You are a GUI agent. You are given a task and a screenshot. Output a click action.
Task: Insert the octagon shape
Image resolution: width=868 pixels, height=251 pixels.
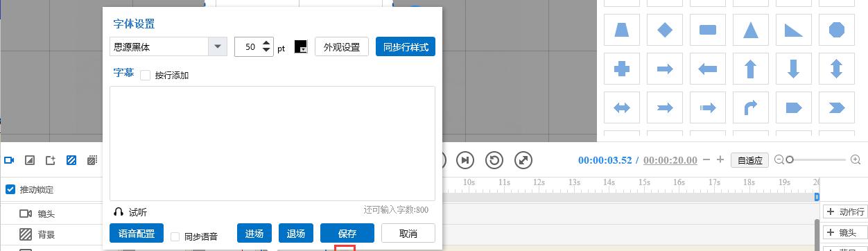click(837, 30)
